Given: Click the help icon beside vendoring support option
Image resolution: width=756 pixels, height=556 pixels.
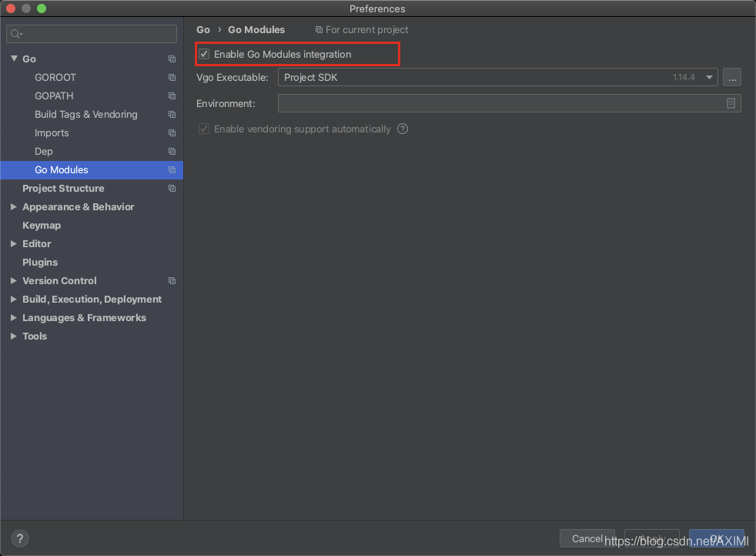Looking at the screenshot, I should (x=402, y=129).
